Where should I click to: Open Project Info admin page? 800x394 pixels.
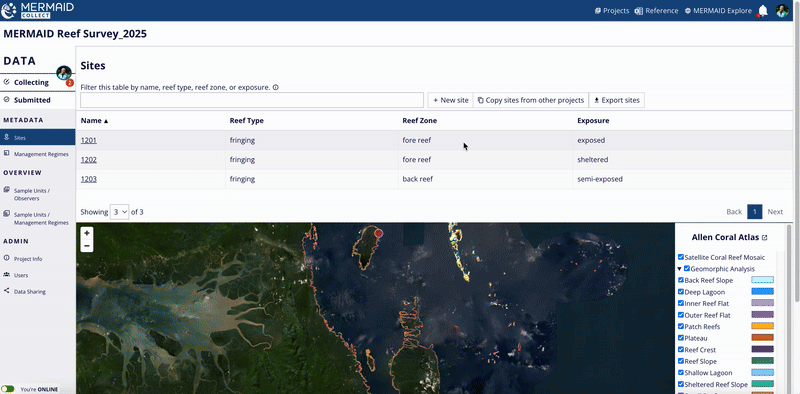[28, 259]
